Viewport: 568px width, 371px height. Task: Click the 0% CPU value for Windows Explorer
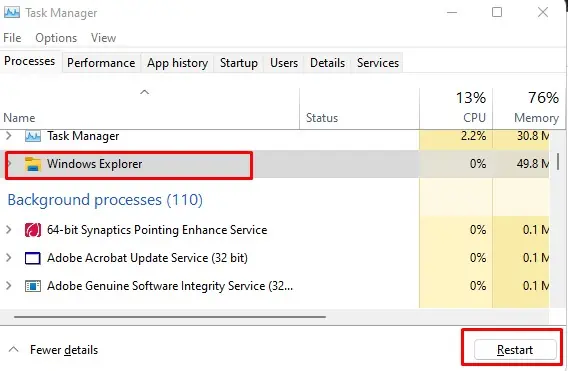click(x=478, y=164)
